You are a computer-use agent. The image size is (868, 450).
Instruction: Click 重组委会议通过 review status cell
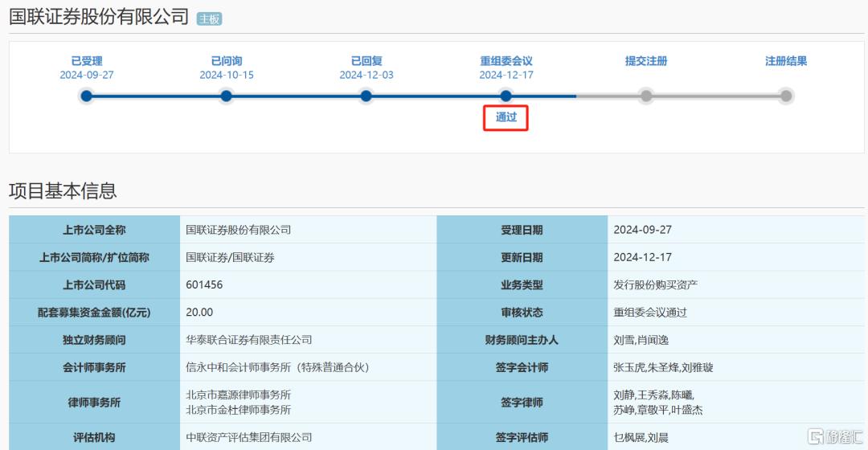[x=735, y=312]
